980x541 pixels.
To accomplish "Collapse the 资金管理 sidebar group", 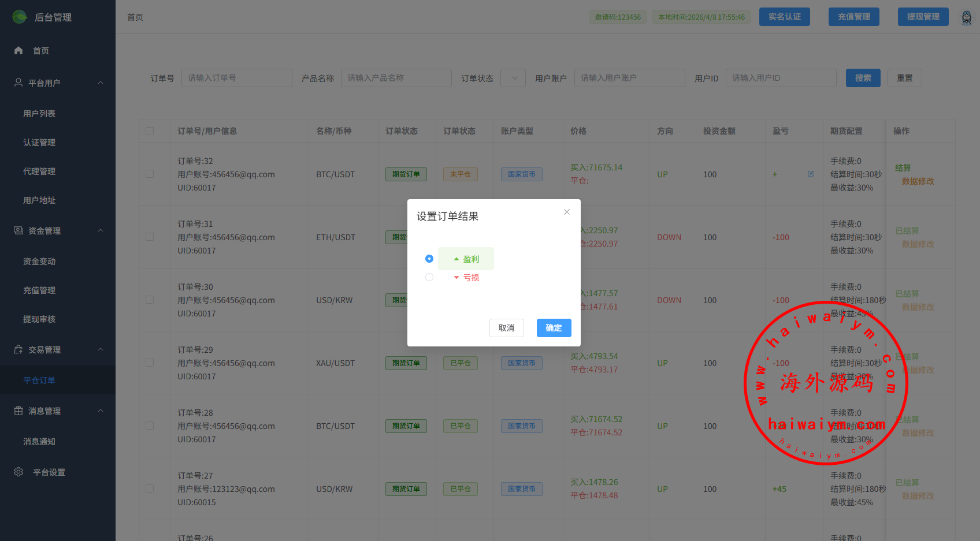I will (101, 230).
